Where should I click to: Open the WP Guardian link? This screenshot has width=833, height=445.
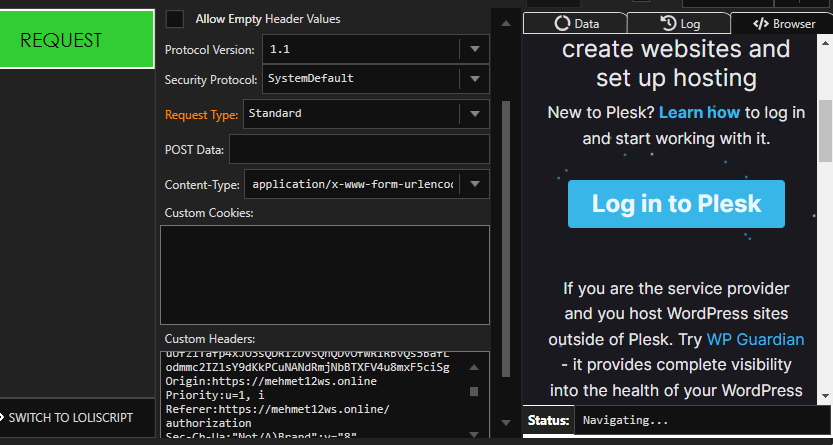pos(755,339)
